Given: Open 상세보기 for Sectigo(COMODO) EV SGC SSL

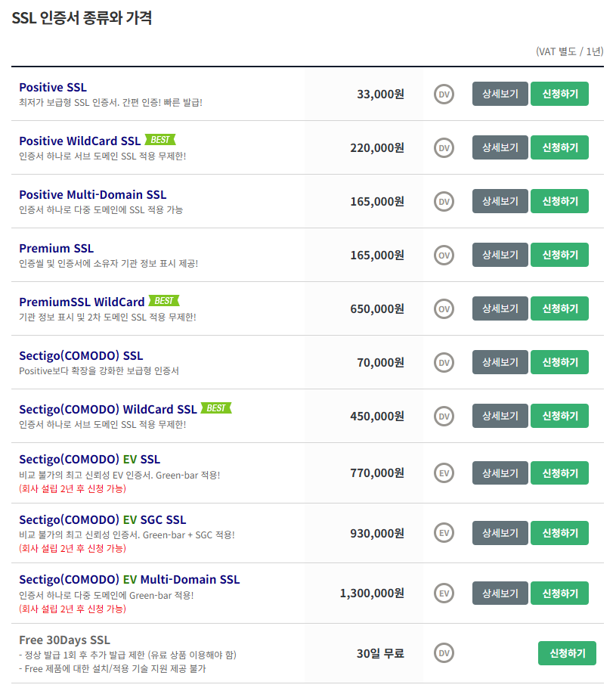Looking at the screenshot, I should pos(500,533).
